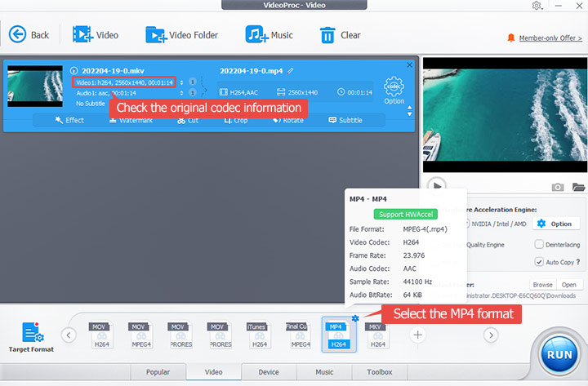
Task: Click Auto Copy help question mark
Action: click(x=578, y=262)
